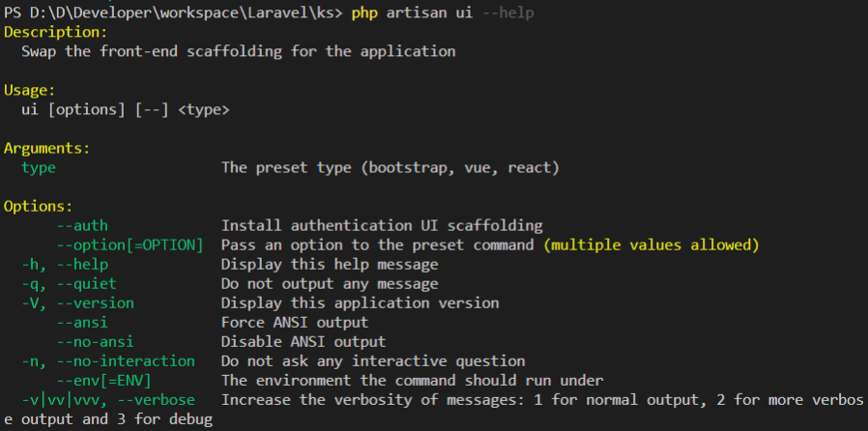This screenshot has width=868, height=431.
Task: Click the 'artisan' word in the command
Action: click(417, 13)
